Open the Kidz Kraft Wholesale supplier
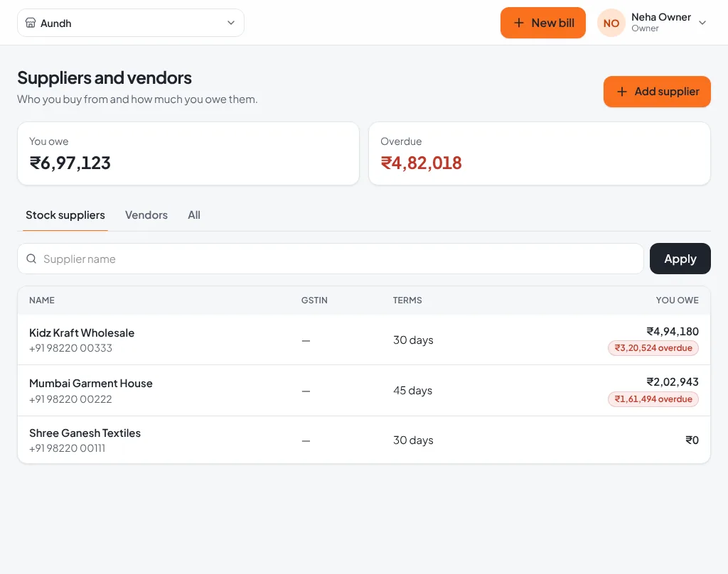The width and height of the screenshot is (728, 574). tap(82, 332)
